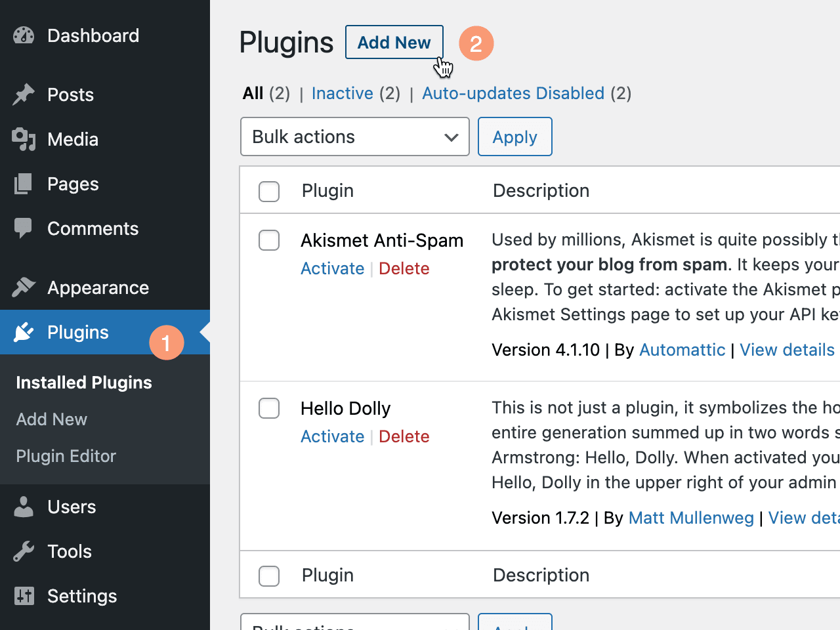Tick the Hello Dolly checkbox
840x630 pixels.
click(x=269, y=408)
